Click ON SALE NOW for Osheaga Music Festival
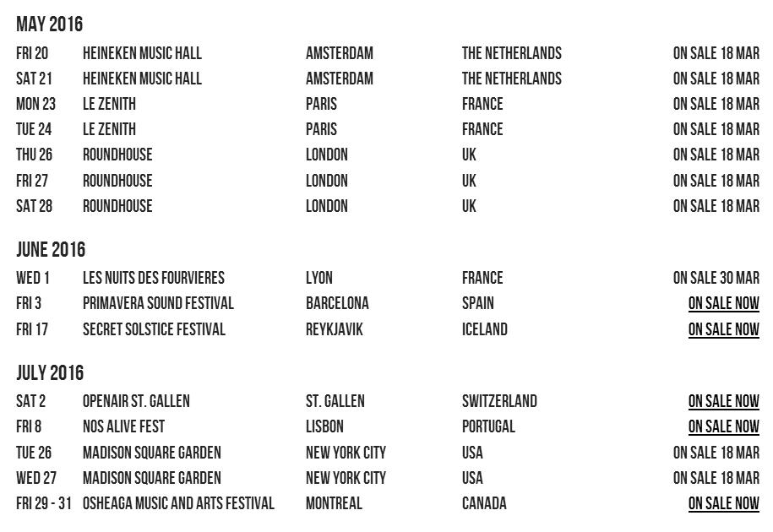773x532 pixels. click(x=723, y=503)
